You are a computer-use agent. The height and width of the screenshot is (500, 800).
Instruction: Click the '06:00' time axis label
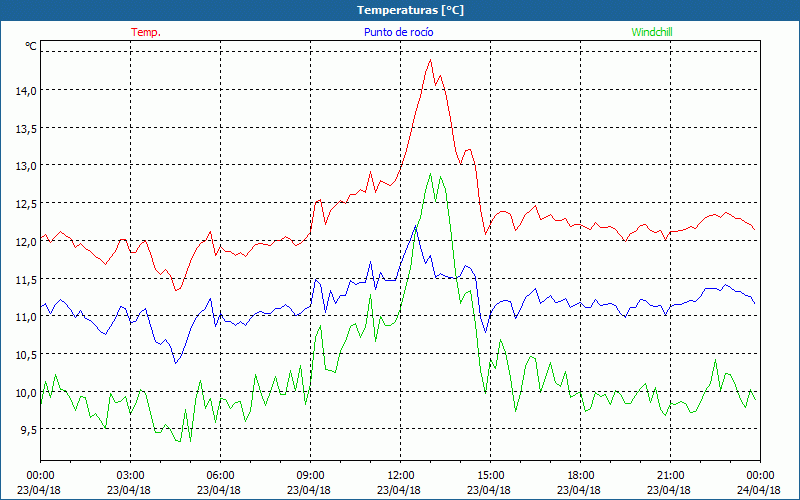pos(220,476)
